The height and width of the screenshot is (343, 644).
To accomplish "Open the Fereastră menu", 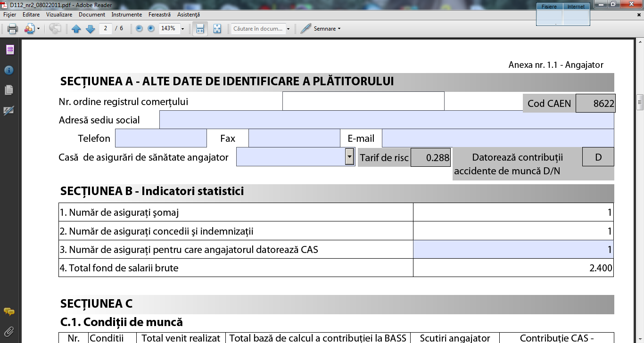I will pos(159,15).
